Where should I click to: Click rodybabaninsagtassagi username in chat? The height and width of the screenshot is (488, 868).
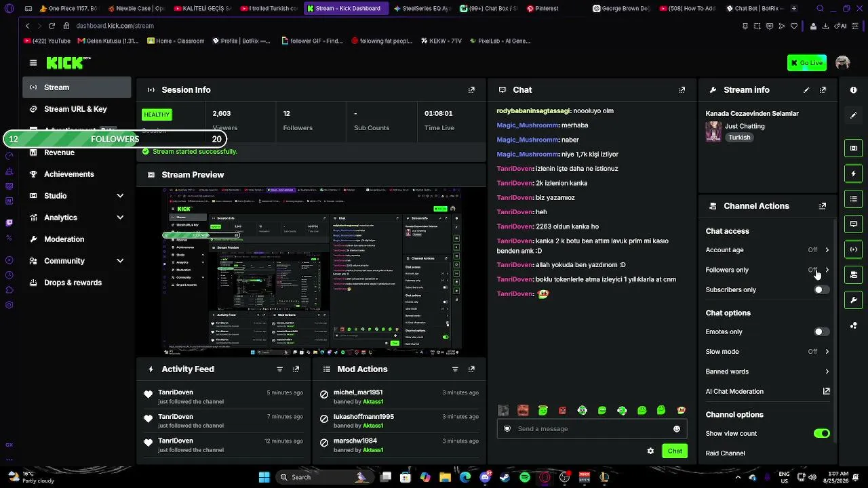click(x=533, y=111)
